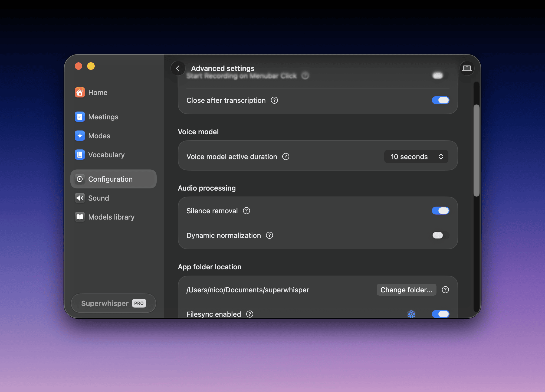Switch to the Modes section
Viewport: 545px width, 392px height.
click(x=113, y=136)
